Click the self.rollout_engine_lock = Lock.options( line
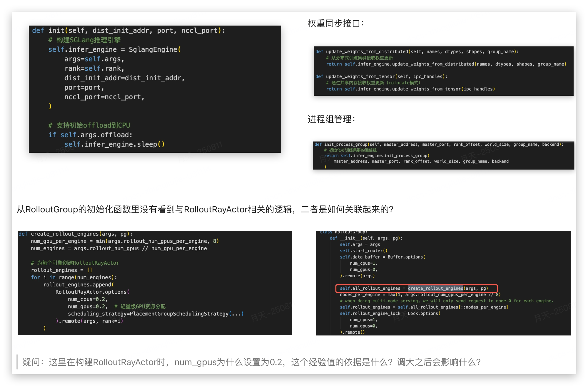The image size is (588, 386). pos(390,313)
